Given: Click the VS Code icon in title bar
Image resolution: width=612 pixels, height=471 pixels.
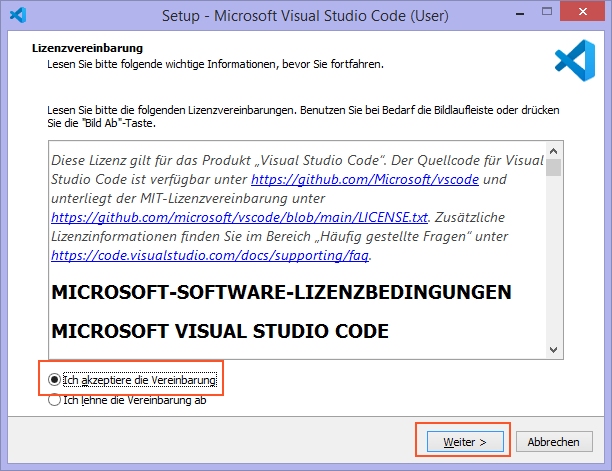Looking at the screenshot, I should 18,15.
